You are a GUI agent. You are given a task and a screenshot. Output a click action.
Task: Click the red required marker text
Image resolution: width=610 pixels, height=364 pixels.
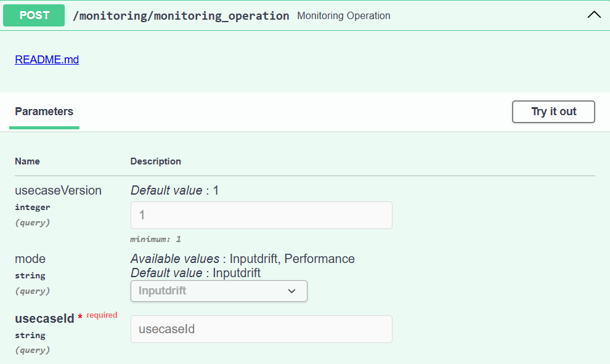click(x=102, y=315)
